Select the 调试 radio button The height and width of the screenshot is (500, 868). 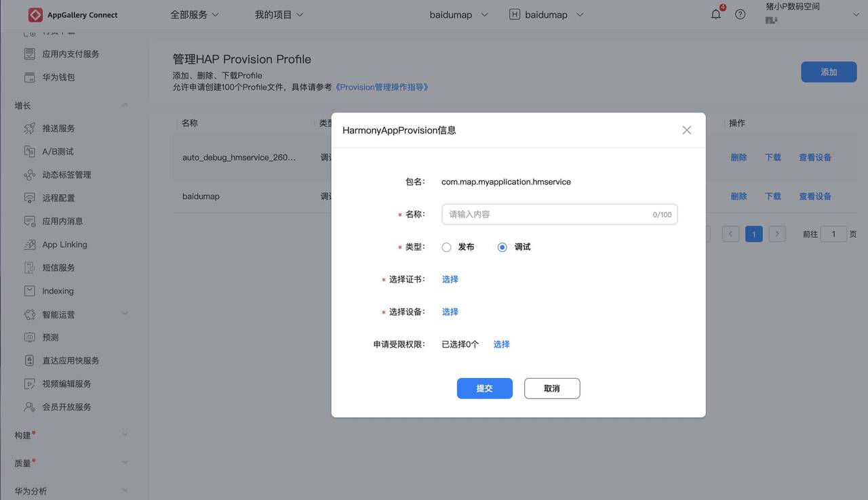(x=502, y=247)
